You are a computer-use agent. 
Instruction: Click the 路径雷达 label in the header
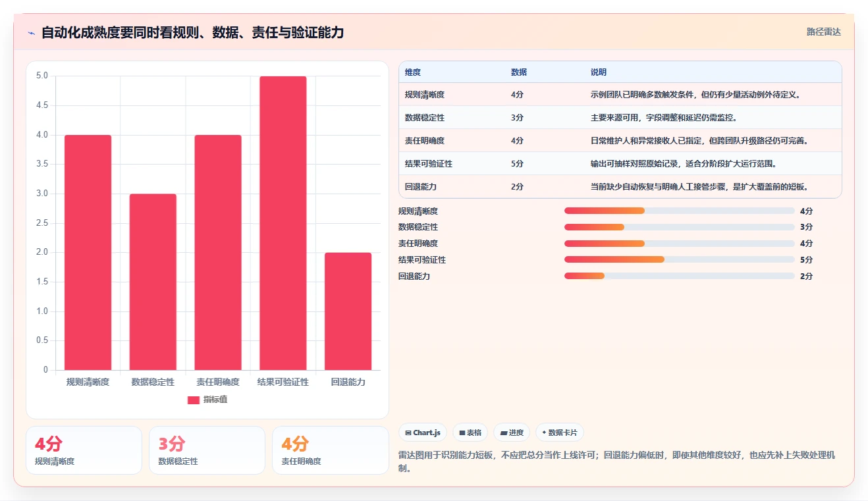click(824, 32)
